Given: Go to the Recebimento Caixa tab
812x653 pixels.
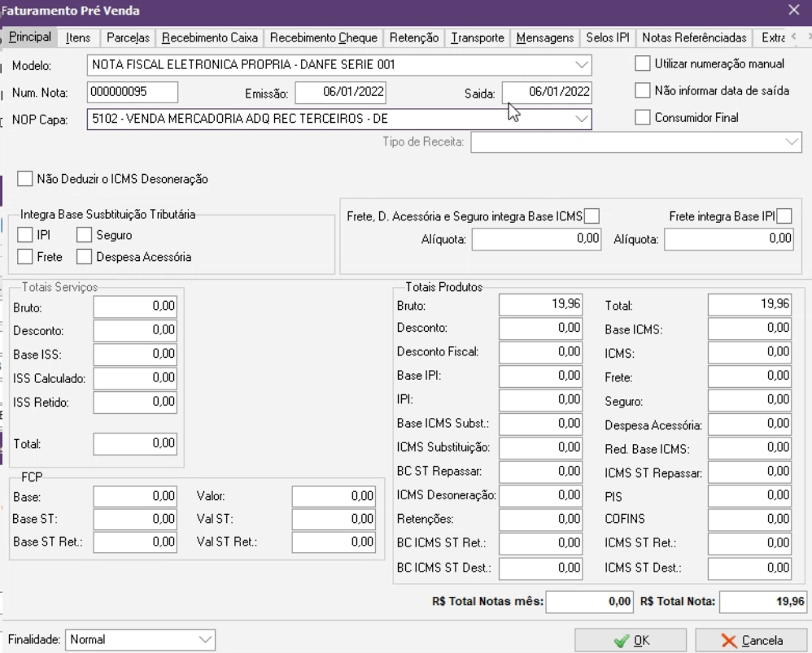Looking at the screenshot, I should 209,37.
